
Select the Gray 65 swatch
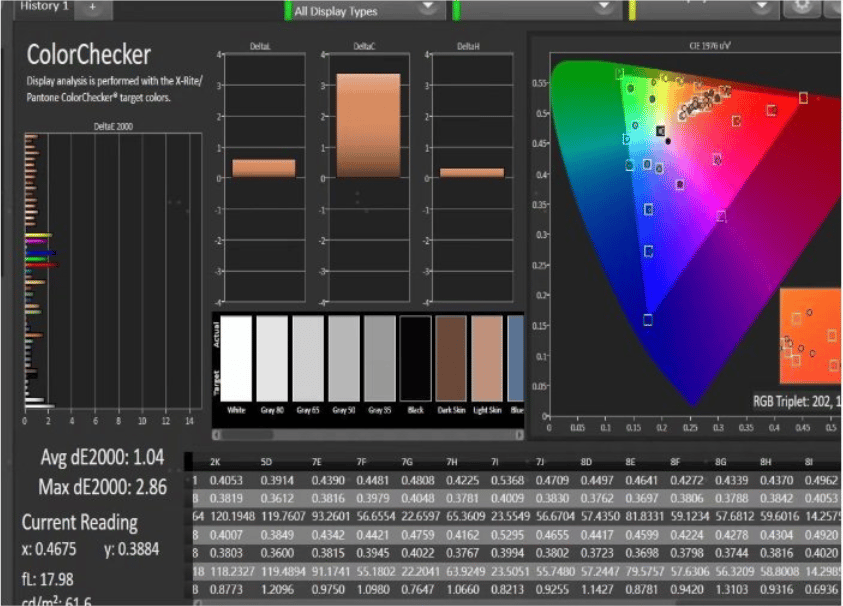coord(308,358)
